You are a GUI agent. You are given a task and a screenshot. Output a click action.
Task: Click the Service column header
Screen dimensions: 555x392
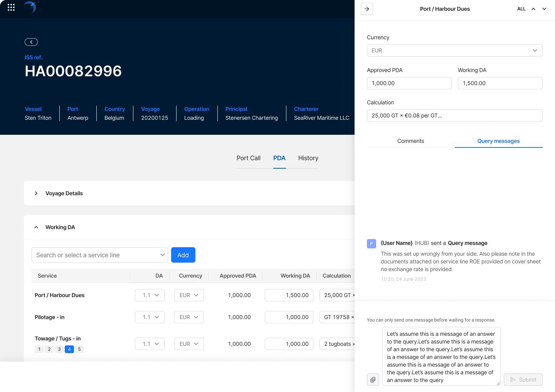47,276
